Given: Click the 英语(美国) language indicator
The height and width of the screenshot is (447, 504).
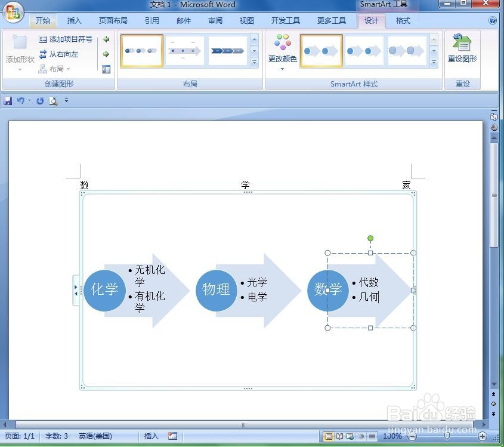Looking at the screenshot, I should click(95, 436).
